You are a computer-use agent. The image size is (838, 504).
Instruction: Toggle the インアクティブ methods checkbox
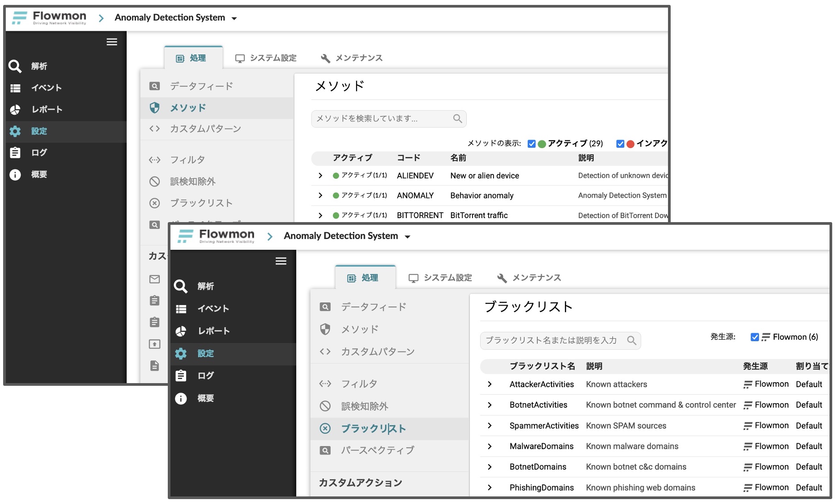point(620,144)
